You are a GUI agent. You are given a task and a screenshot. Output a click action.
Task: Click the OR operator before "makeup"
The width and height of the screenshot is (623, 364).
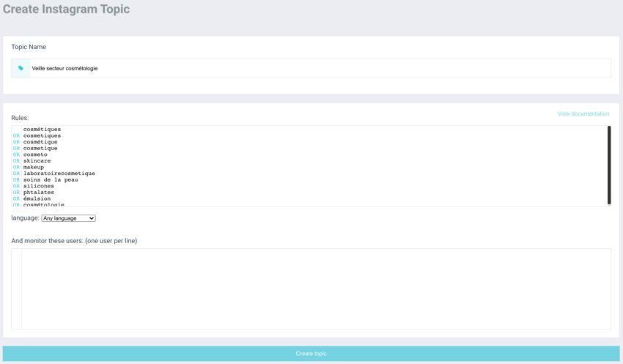click(16, 167)
